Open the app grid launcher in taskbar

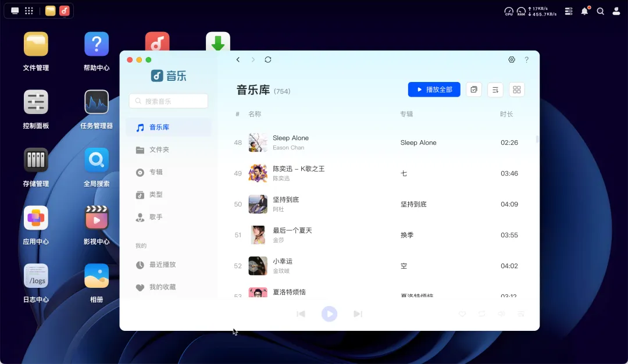(29, 11)
